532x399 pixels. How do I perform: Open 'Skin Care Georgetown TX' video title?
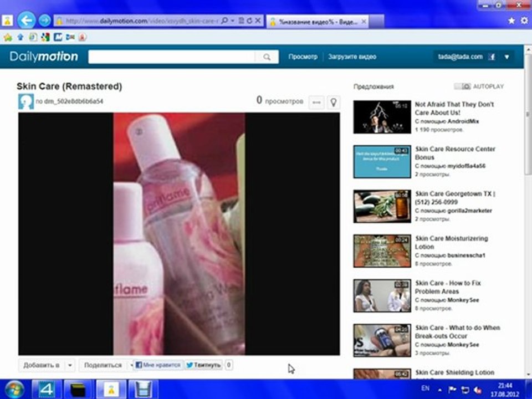click(x=455, y=198)
